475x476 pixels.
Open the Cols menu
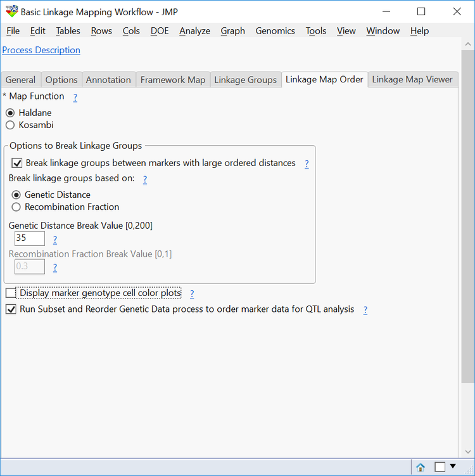coord(131,31)
